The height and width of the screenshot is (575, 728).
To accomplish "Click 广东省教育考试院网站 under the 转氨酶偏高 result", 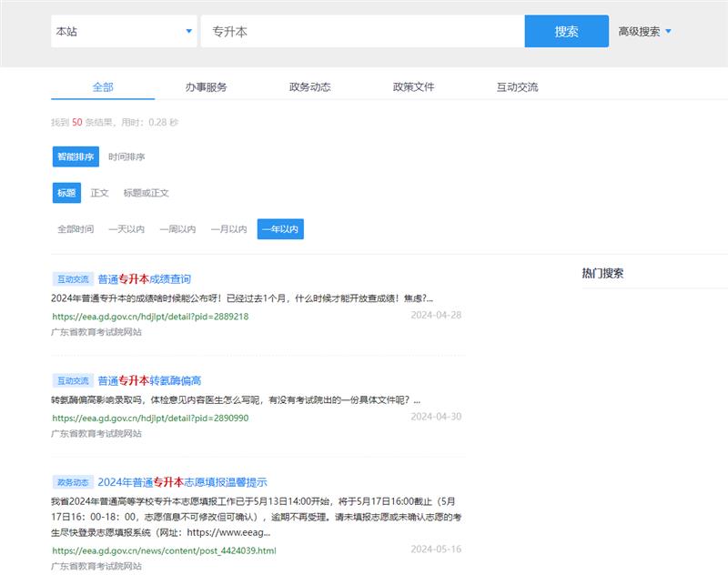I will click(96, 433).
